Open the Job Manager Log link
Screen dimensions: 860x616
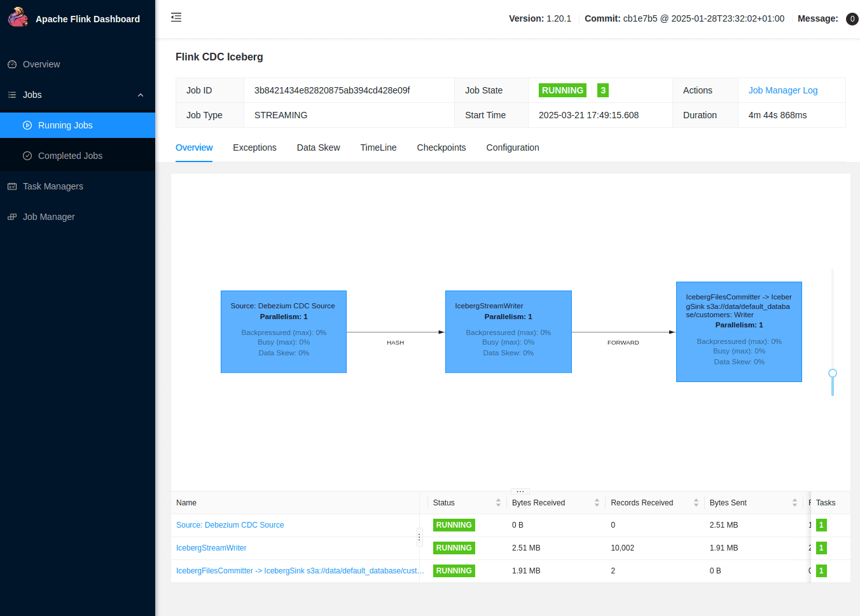[783, 90]
